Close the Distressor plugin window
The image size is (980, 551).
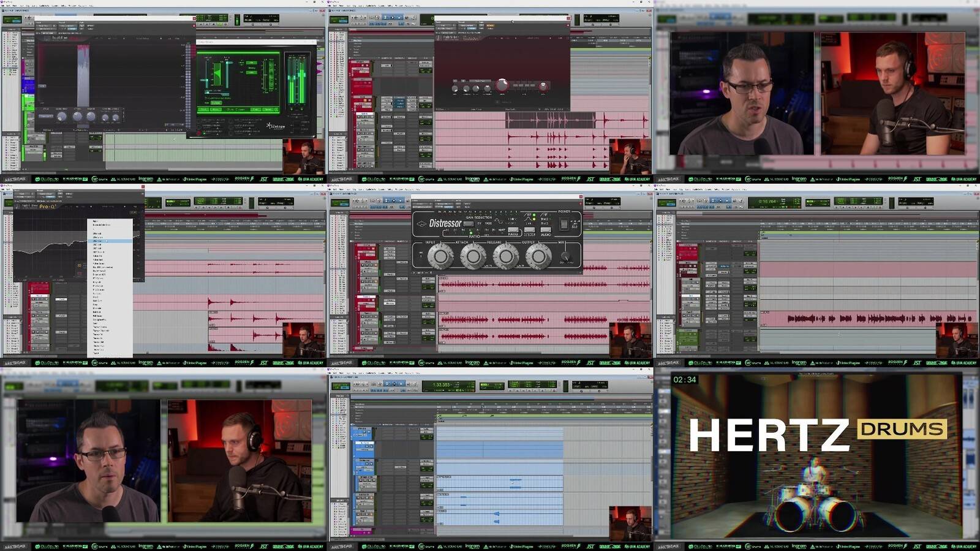pos(580,197)
